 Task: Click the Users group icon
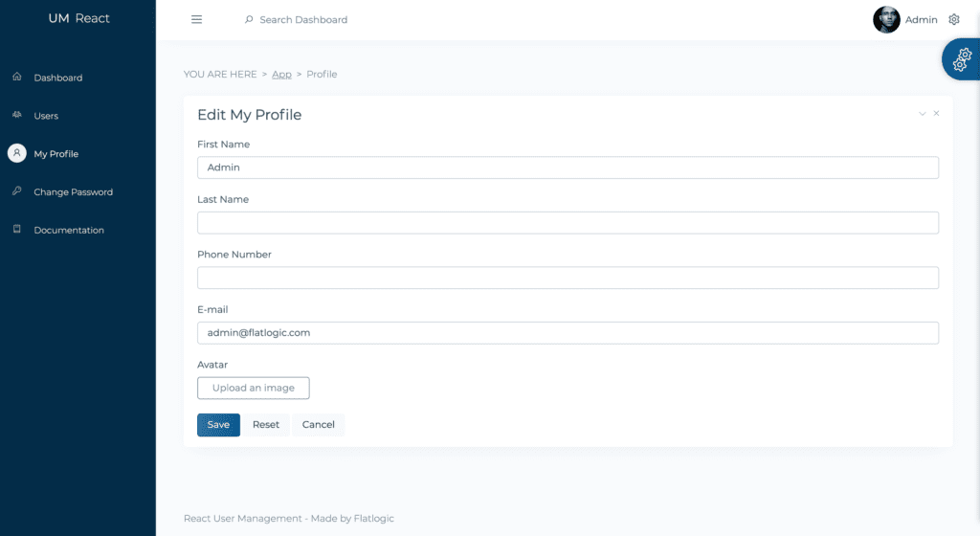pos(17,115)
